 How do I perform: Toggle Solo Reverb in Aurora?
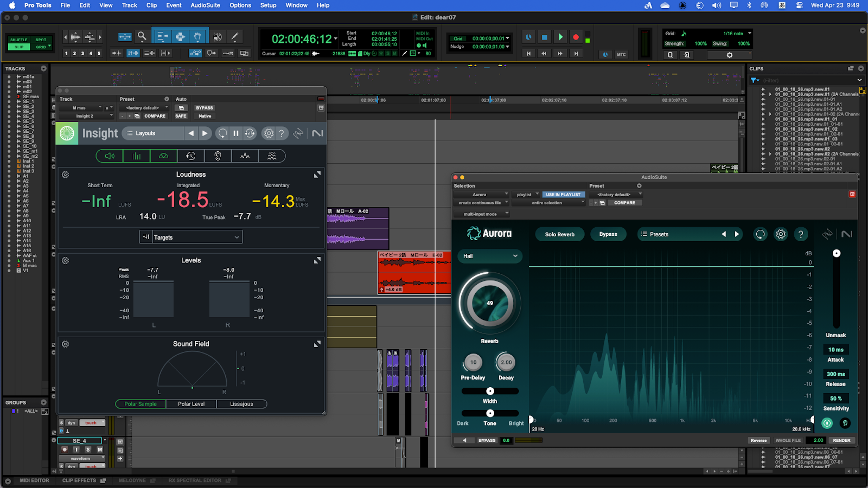point(559,234)
